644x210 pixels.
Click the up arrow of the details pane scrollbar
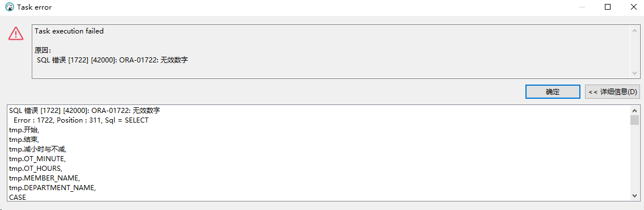click(634, 110)
